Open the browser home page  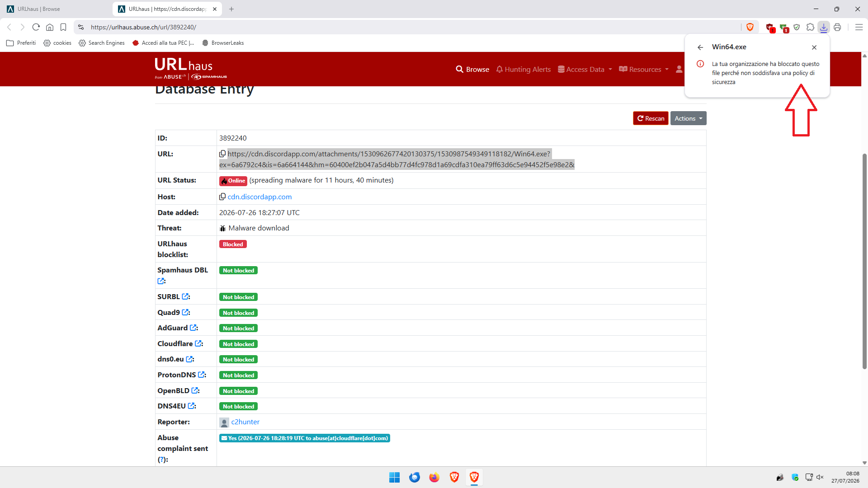[50, 27]
